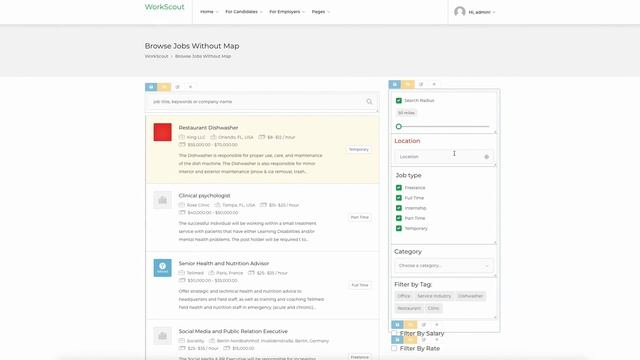
Task: Focus the Location input field
Action: pyautogui.click(x=444, y=157)
